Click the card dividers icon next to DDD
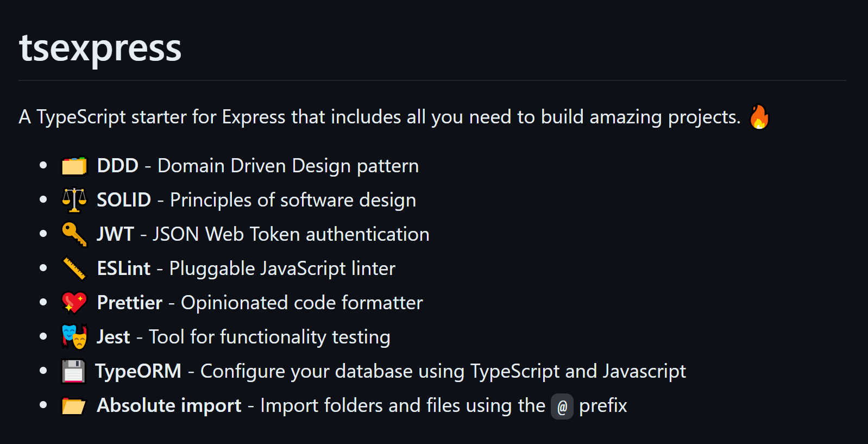868x444 pixels. (74, 166)
